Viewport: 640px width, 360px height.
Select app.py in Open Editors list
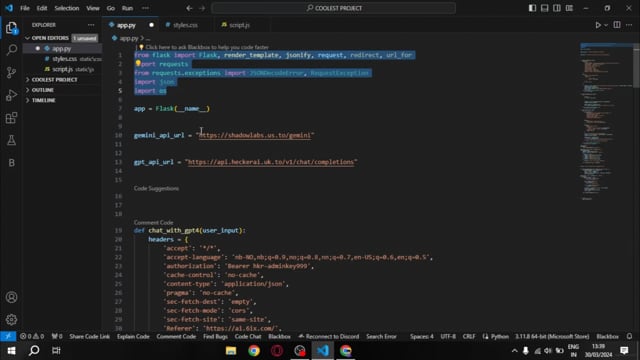pos(62,49)
